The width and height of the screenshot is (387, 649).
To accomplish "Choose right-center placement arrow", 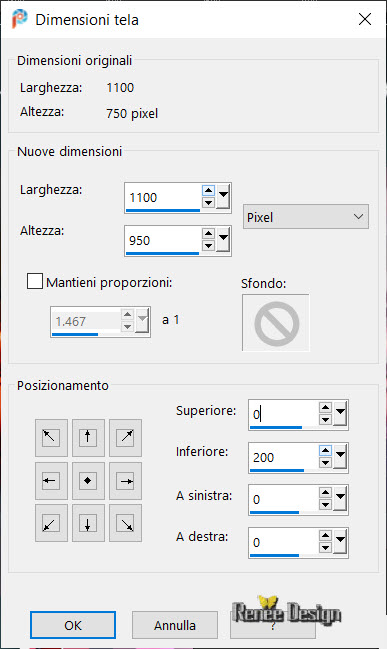I will (x=125, y=481).
